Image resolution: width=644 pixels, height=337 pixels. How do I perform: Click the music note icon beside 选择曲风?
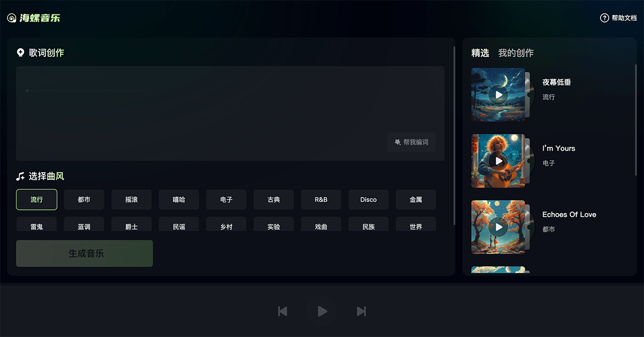point(20,176)
